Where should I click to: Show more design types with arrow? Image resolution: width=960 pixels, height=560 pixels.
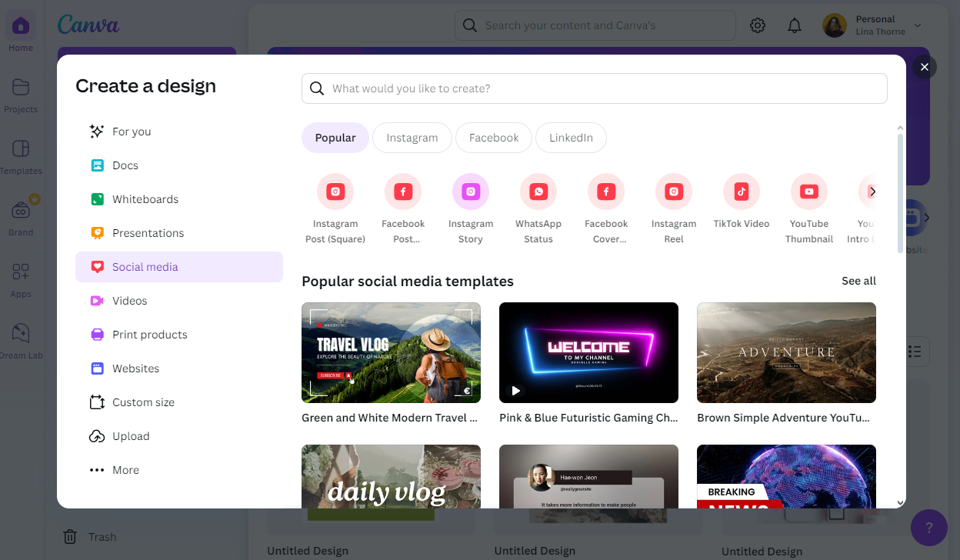tap(872, 192)
